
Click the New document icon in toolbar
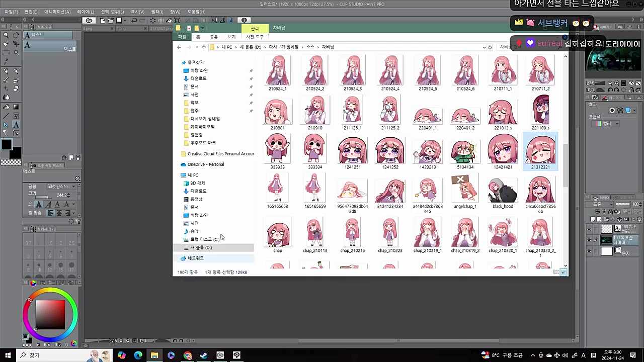pyautogui.click(x=103, y=21)
